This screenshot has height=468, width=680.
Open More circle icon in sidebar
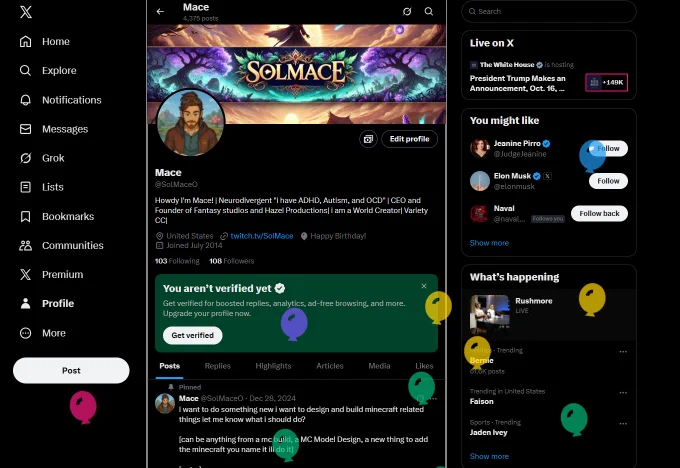coord(26,333)
